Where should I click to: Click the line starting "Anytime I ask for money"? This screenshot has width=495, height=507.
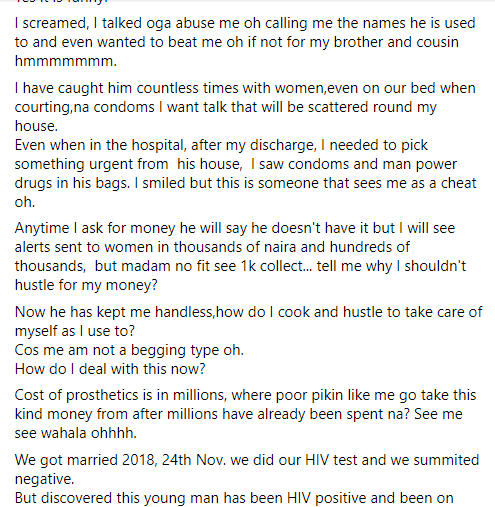(x=235, y=228)
